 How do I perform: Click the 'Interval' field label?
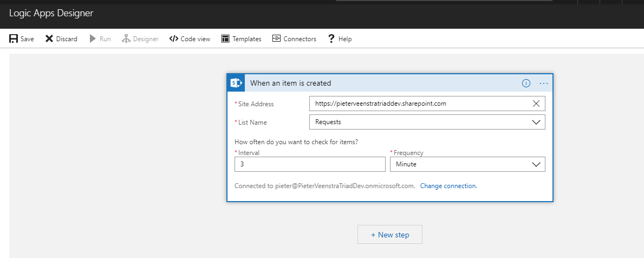click(249, 153)
